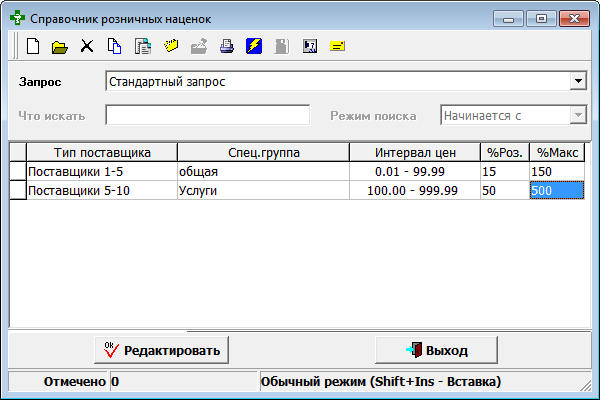Viewport: 600px width, 400px height.
Task: Click the Интервал цен column header
Action: (x=415, y=152)
